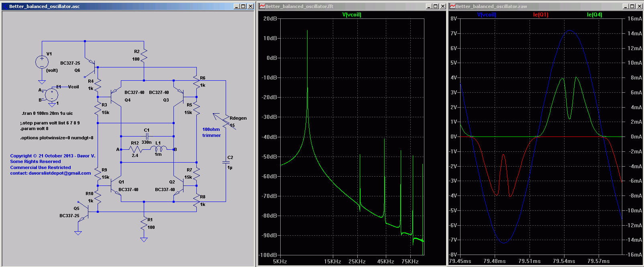This screenshot has width=644, height=267.
Task: Click the green Ie(Q4) trace label
Action: pos(594,15)
